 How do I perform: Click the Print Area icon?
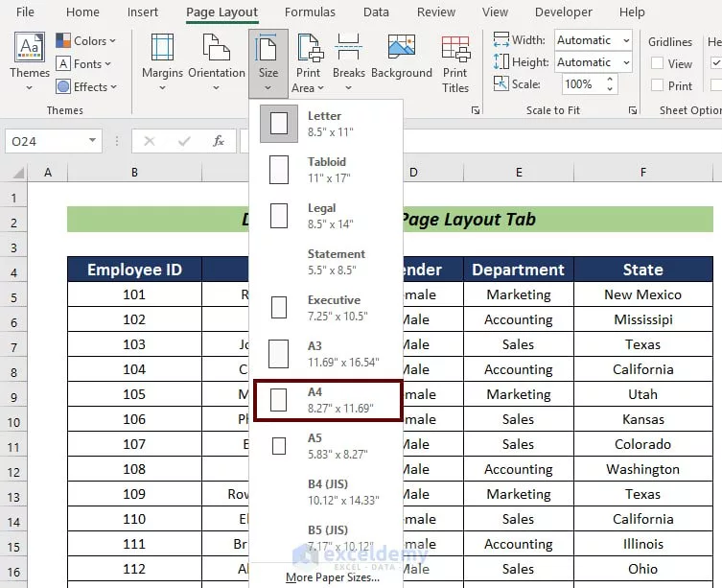(x=309, y=48)
